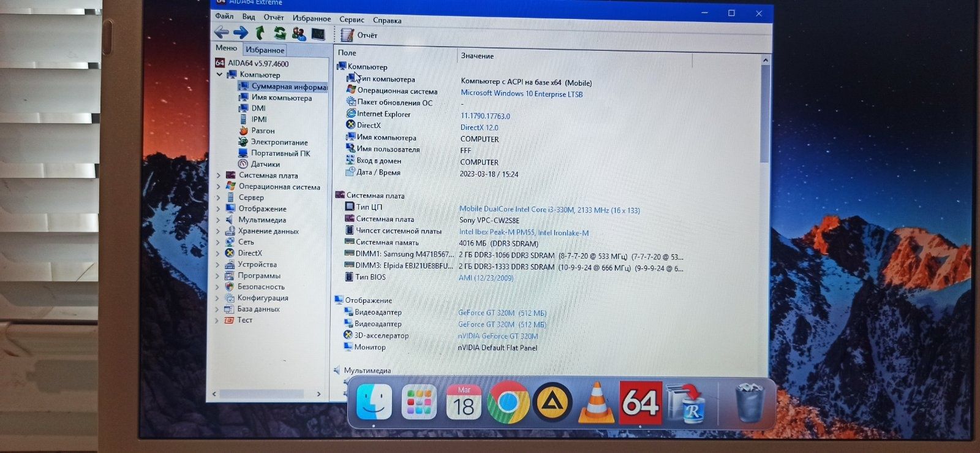
Task: Expand the Сеть tree node
Action: 217,242
